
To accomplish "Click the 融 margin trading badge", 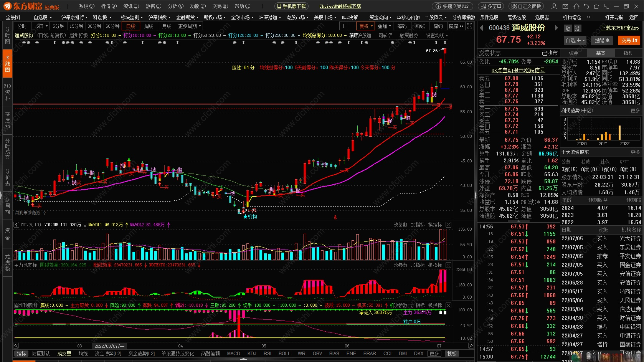I will point(568,28).
